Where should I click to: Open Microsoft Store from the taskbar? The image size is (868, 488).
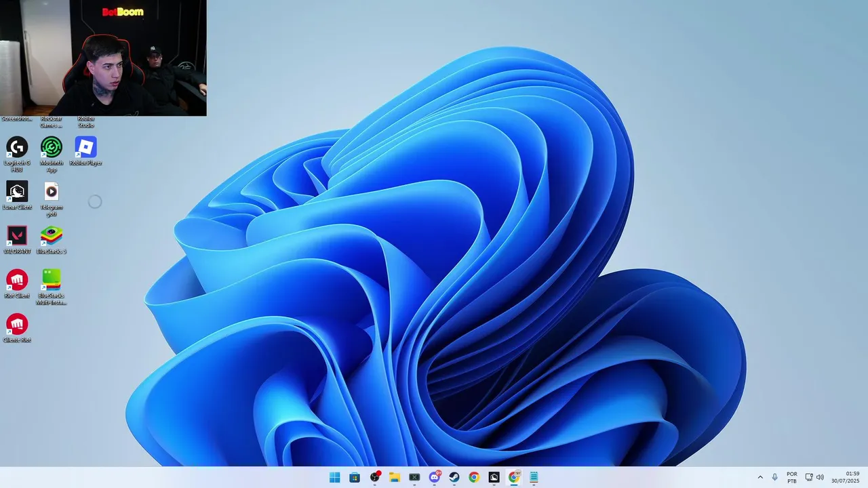pyautogui.click(x=355, y=477)
